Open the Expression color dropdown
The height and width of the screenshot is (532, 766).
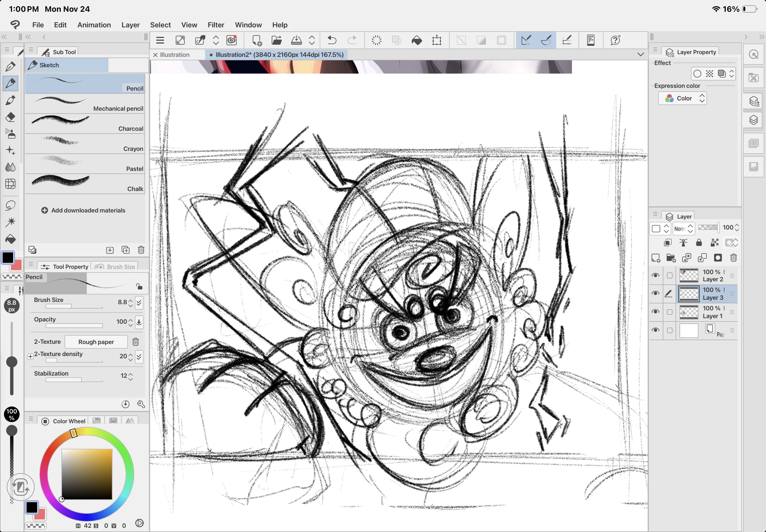coord(683,98)
